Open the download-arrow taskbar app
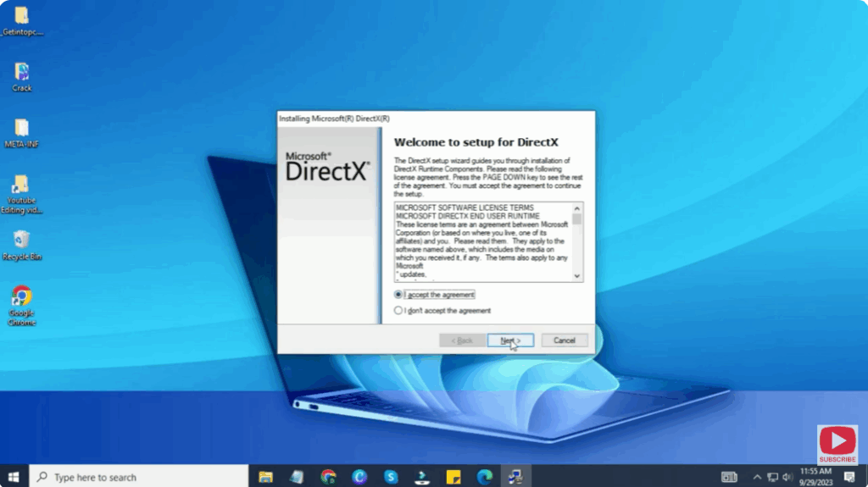Viewport: 868px width, 487px height. click(x=422, y=477)
